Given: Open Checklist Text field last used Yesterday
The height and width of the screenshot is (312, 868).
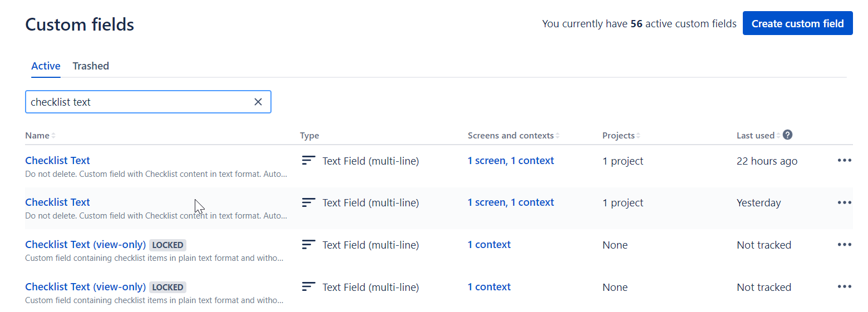Looking at the screenshot, I should [57, 202].
